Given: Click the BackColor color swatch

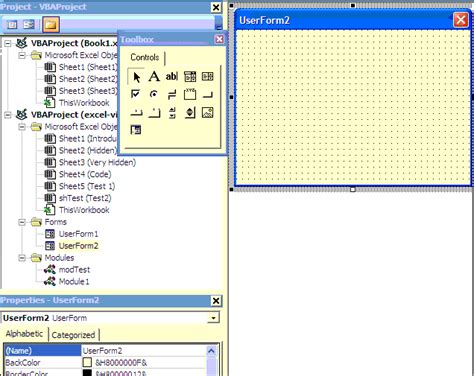Looking at the screenshot, I should coord(87,363).
